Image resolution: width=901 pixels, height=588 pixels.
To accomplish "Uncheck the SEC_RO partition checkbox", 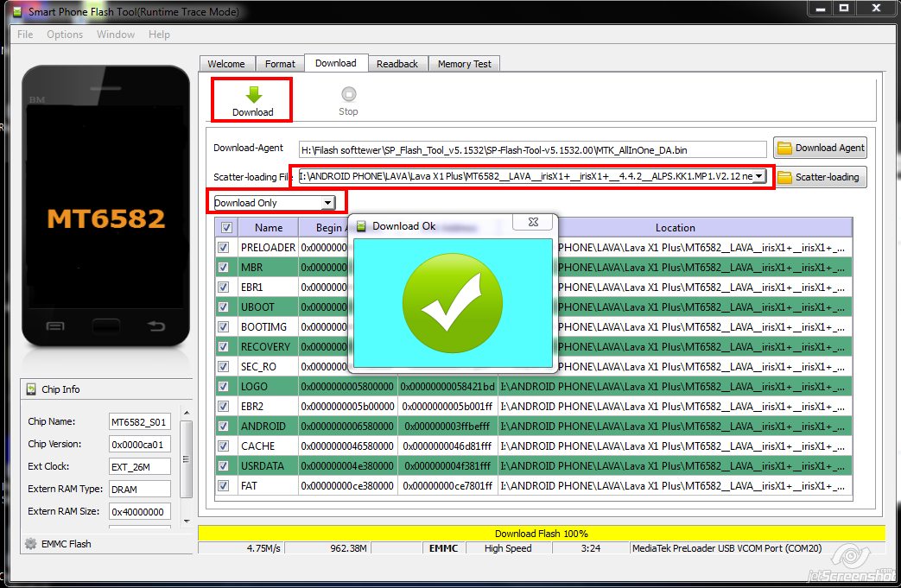I will (224, 366).
